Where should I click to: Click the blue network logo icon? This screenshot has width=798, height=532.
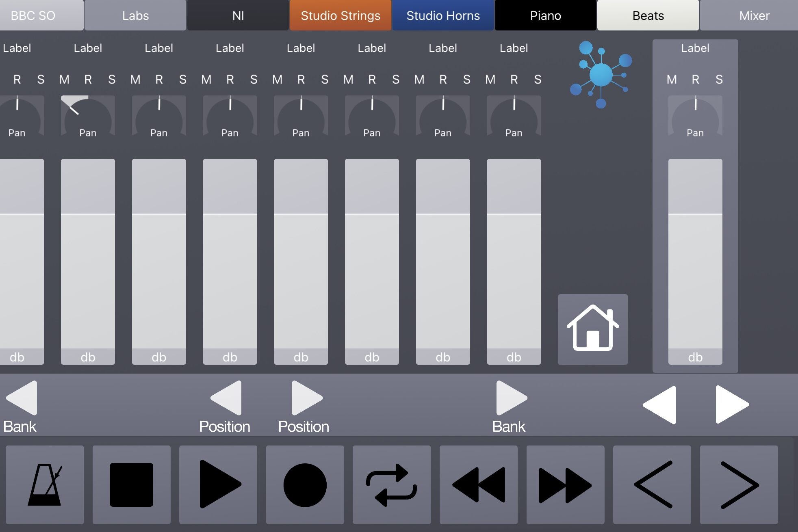tap(601, 75)
